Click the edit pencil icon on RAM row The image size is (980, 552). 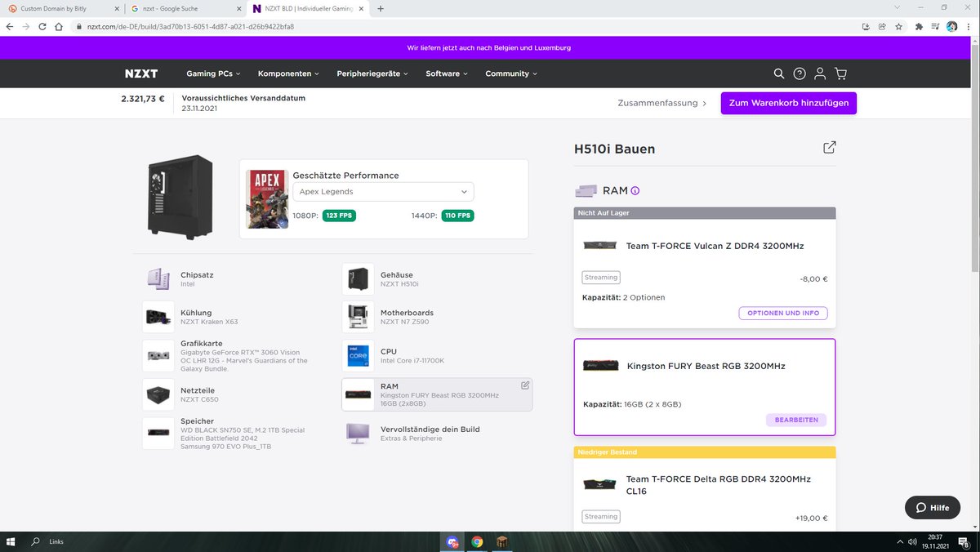525,385
